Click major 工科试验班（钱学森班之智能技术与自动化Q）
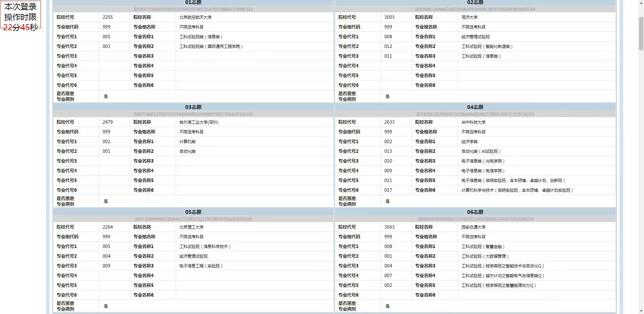This screenshot has height=314, width=644. (503, 266)
